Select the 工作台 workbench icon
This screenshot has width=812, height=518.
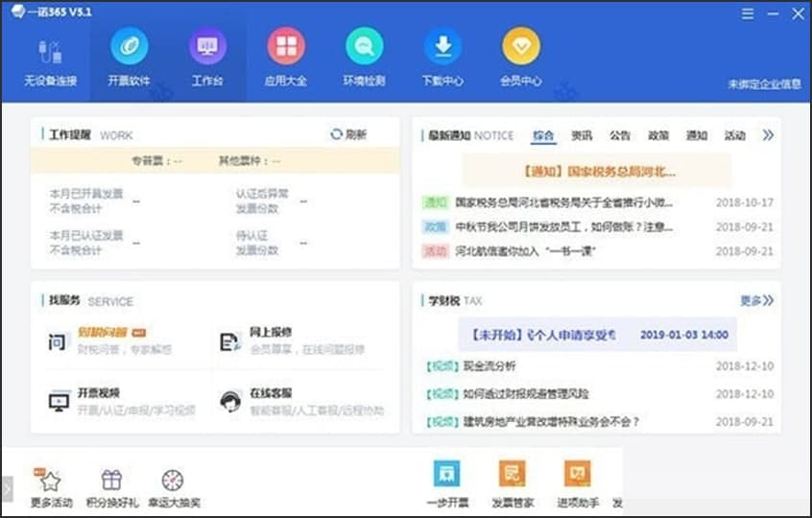coord(207,47)
